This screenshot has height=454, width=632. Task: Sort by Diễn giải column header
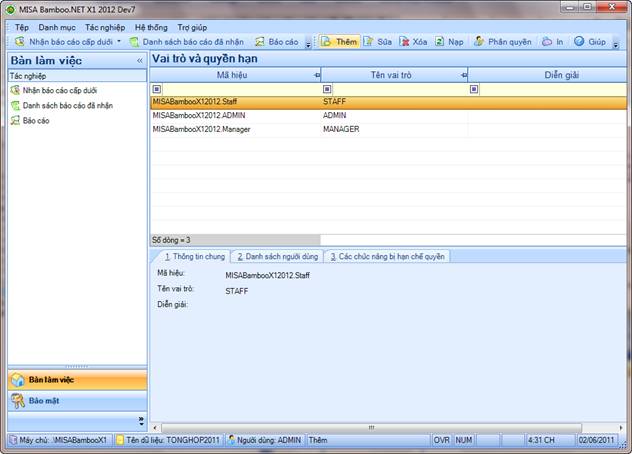click(561, 75)
